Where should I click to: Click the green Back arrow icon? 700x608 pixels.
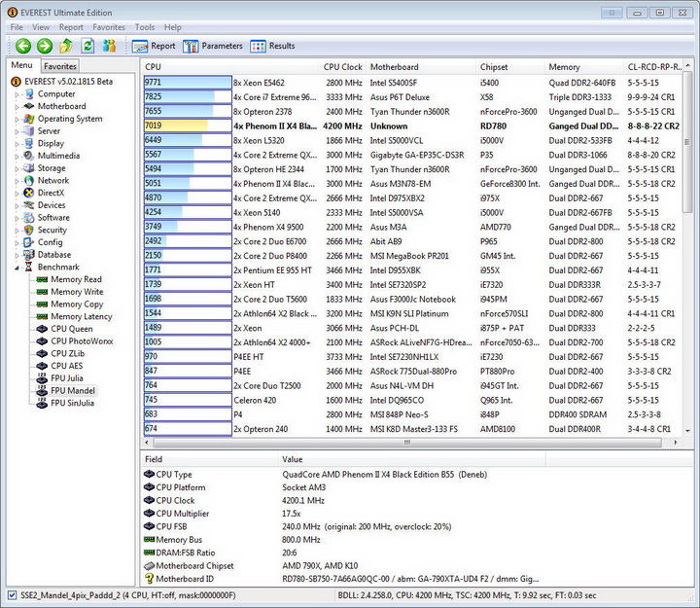23,46
